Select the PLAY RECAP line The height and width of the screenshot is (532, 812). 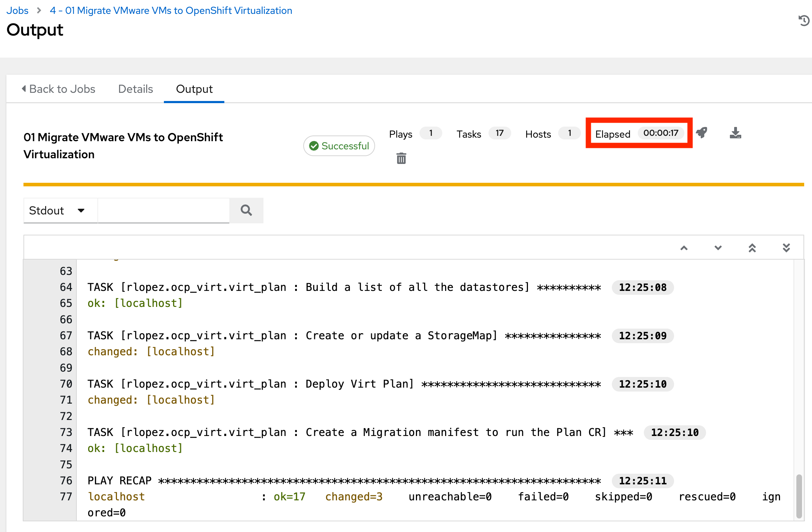(x=344, y=481)
